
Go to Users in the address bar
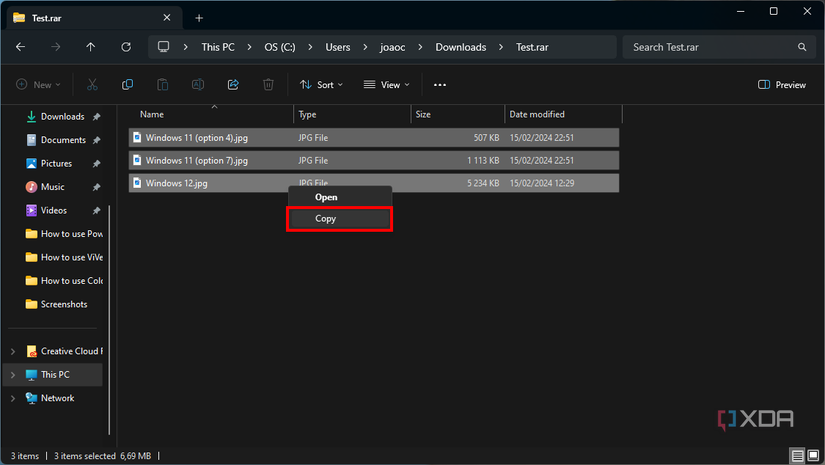tap(338, 47)
